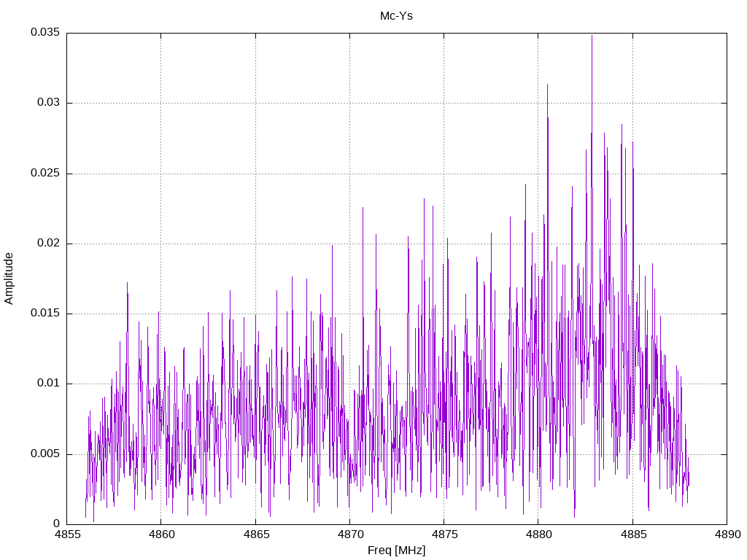Click the 4870 tick label on x-axis
747x560 pixels.
pyautogui.click(x=349, y=534)
